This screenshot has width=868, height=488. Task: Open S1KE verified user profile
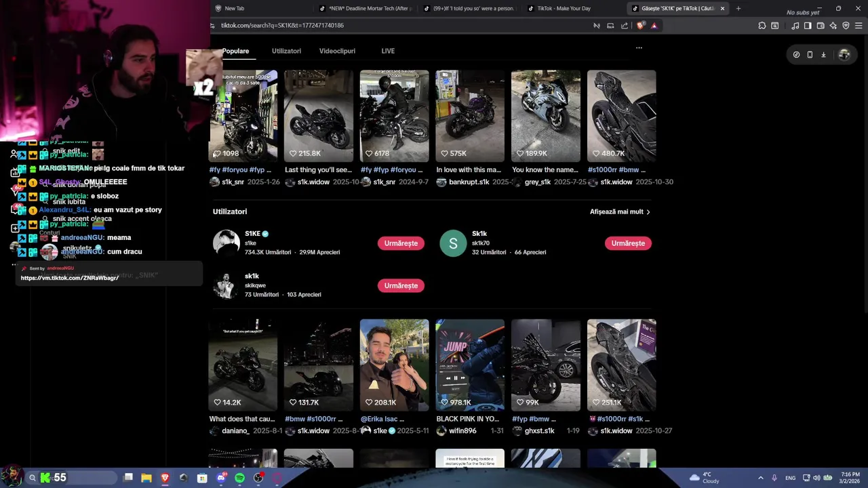pyautogui.click(x=256, y=234)
